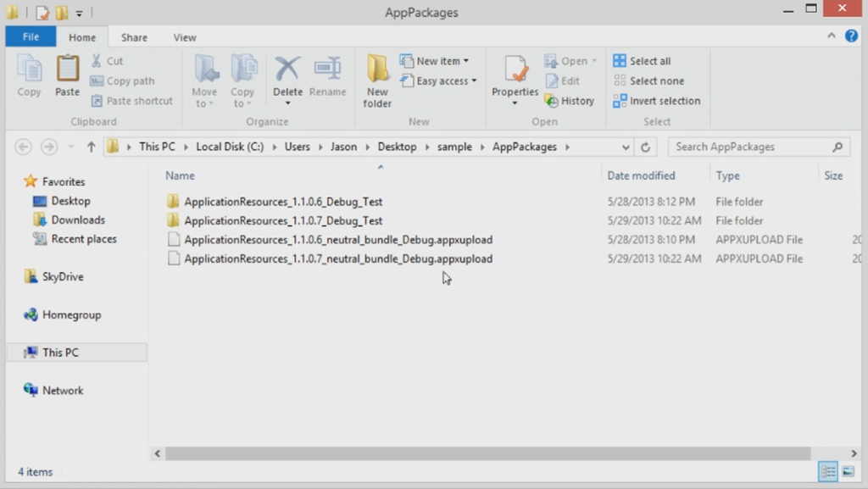Open address bar history dropdown
868x489 pixels.
625,147
